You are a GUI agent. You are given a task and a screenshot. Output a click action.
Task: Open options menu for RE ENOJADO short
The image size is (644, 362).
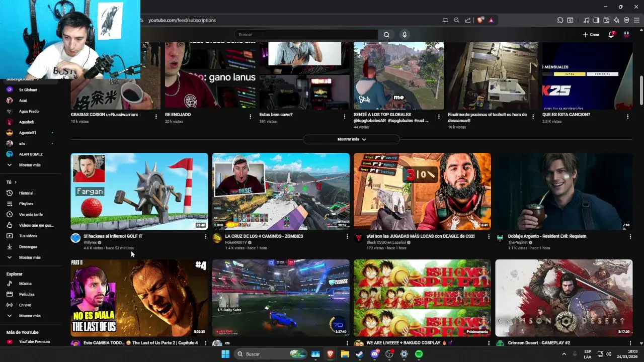(x=250, y=117)
